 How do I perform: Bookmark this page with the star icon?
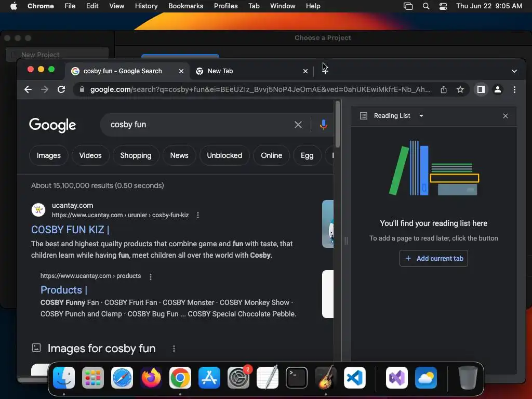(x=460, y=89)
